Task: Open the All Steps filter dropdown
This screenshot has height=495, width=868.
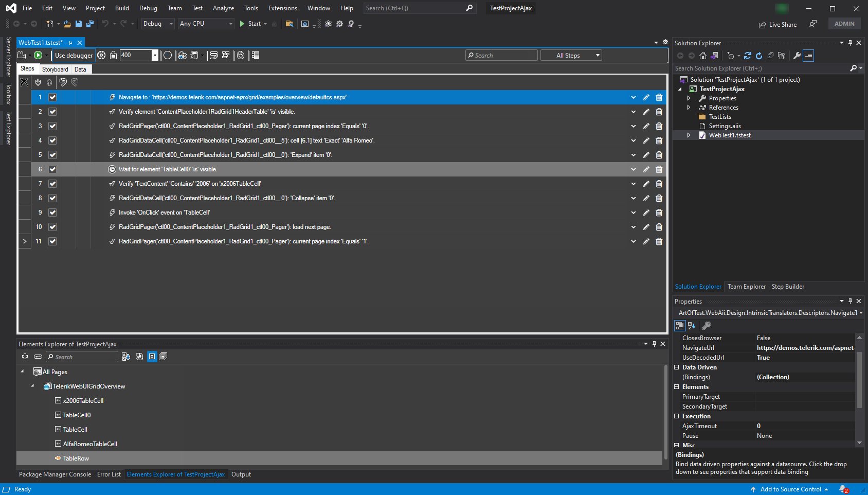Action: click(x=571, y=56)
